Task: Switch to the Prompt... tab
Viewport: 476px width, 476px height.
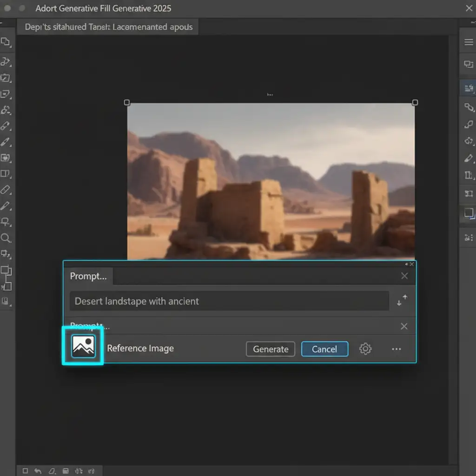Action: (x=88, y=276)
